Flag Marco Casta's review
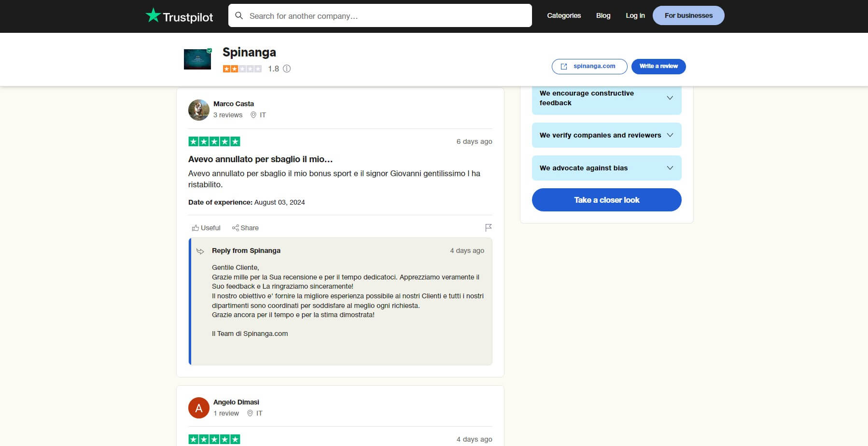The width and height of the screenshot is (868, 446). [488, 227]
